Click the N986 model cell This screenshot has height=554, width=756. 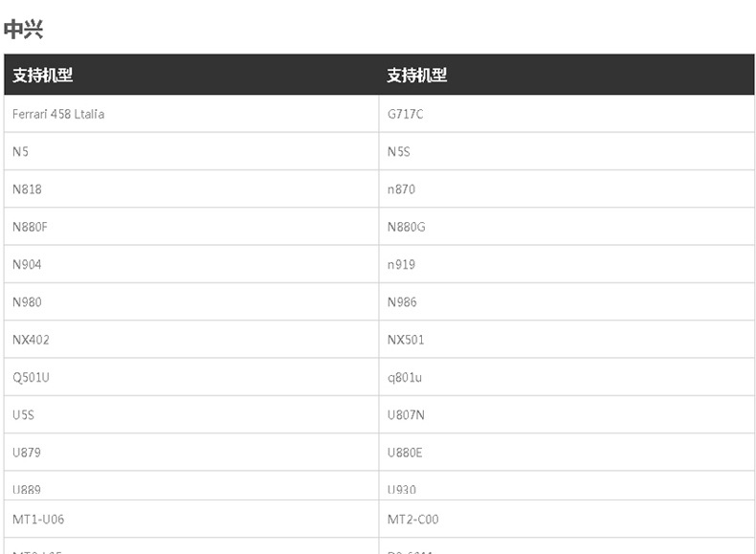coord(402,302)
